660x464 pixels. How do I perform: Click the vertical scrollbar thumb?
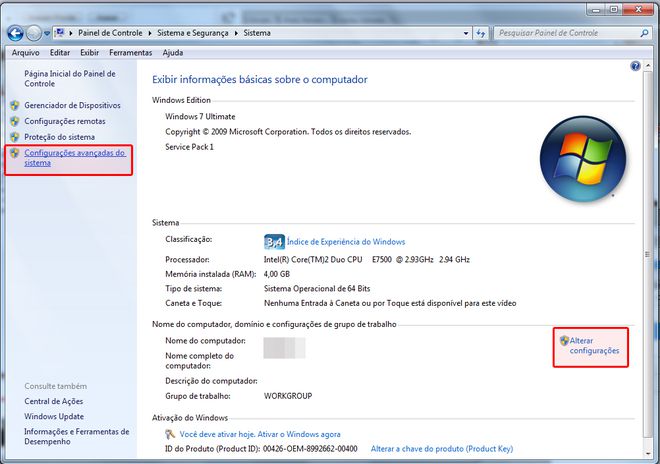pos(648,254)
